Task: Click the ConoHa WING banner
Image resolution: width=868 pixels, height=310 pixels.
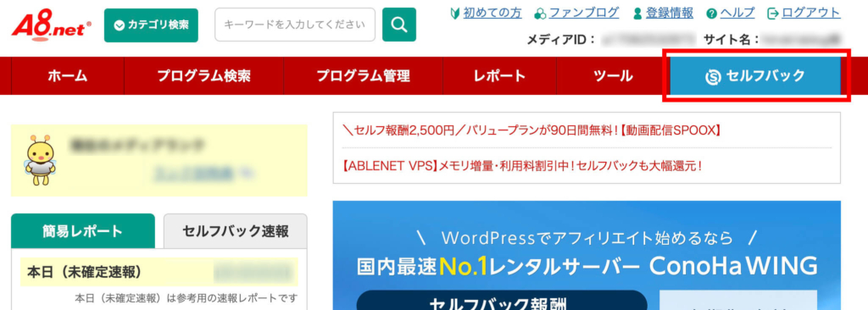Action: click(x=587, y=255)
